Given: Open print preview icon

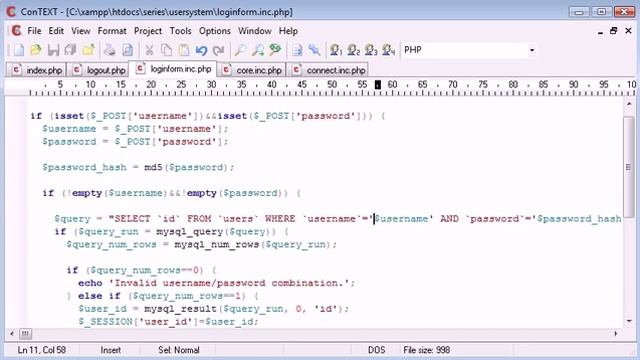Looking at the screenshot, I should 128,50.
